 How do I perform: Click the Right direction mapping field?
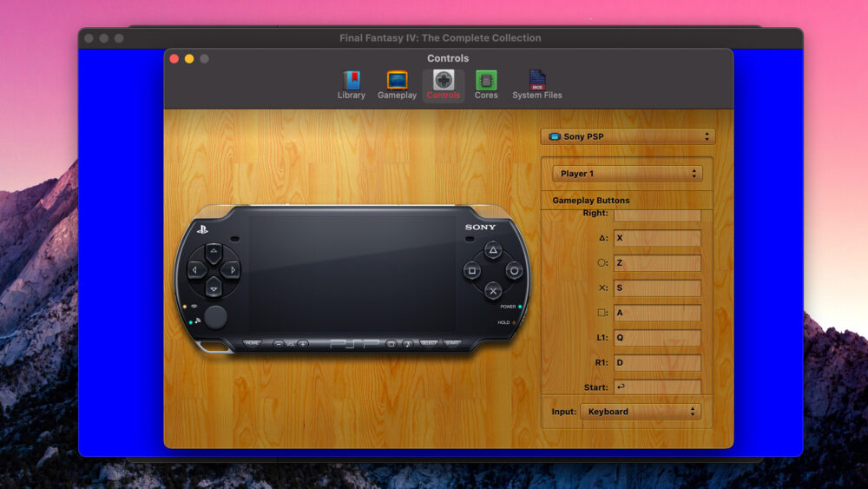click(657, 215)
